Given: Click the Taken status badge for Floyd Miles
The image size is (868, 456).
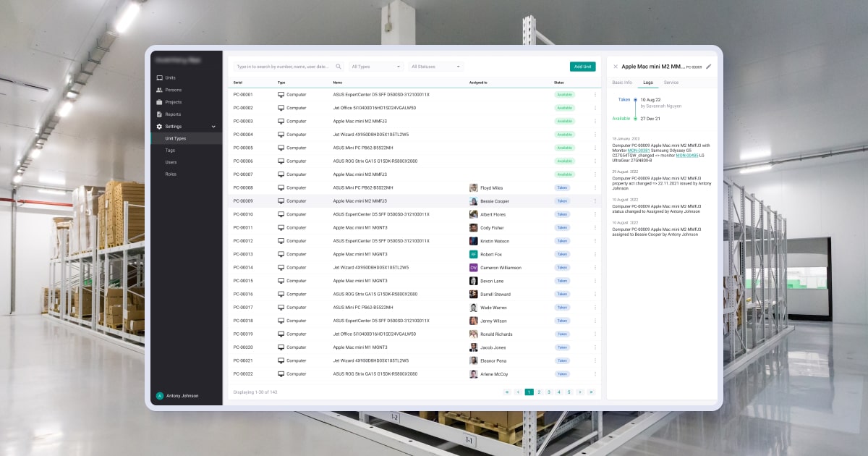Looking at the screenshot, I should point(563,187).
